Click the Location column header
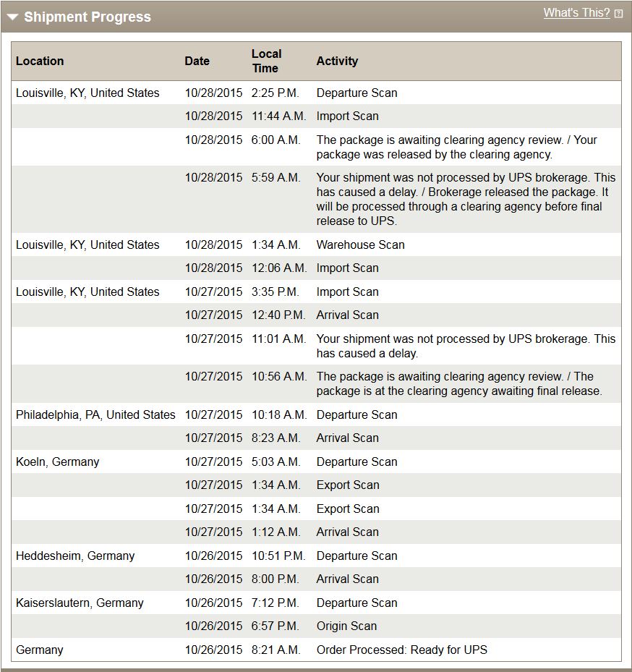The width and height of the screenshot is (632, 672). coord(40,61)
